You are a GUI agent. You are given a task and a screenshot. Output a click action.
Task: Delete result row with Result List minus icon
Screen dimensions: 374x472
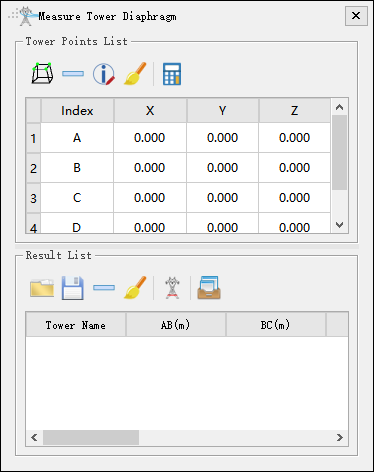pos(104,288)
